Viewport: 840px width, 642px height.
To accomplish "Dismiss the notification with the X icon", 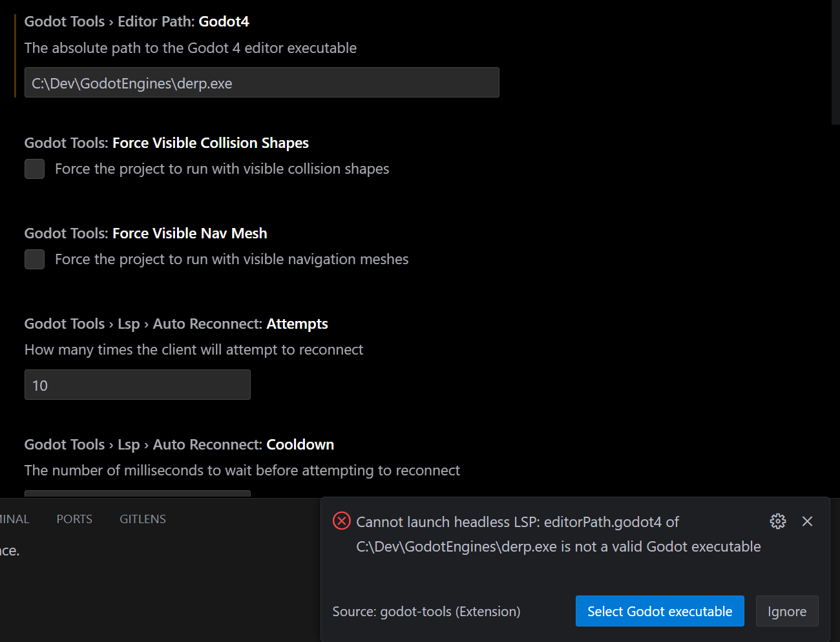I will click(807, 521).
